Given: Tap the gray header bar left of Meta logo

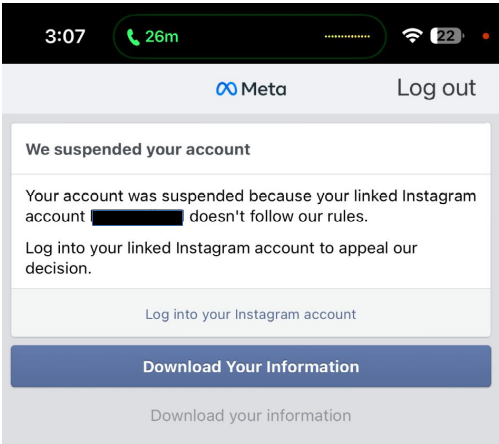Looking at the screenshot, I should click(x=109, y=89).
